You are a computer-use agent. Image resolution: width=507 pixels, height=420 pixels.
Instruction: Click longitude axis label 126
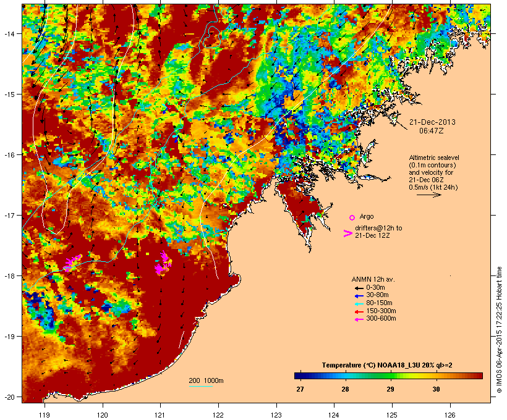tap(450, 415)
